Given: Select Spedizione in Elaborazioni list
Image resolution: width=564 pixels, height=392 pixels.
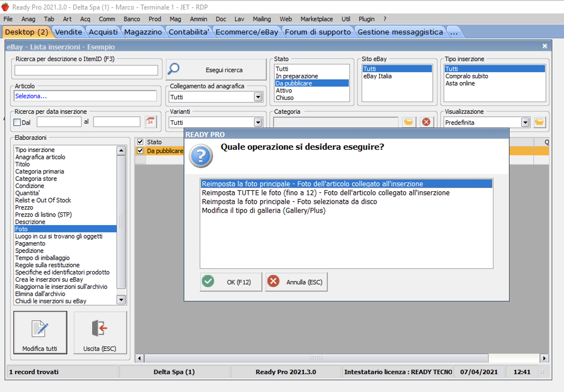Looking at the screenshot, I should pos(65,251).
